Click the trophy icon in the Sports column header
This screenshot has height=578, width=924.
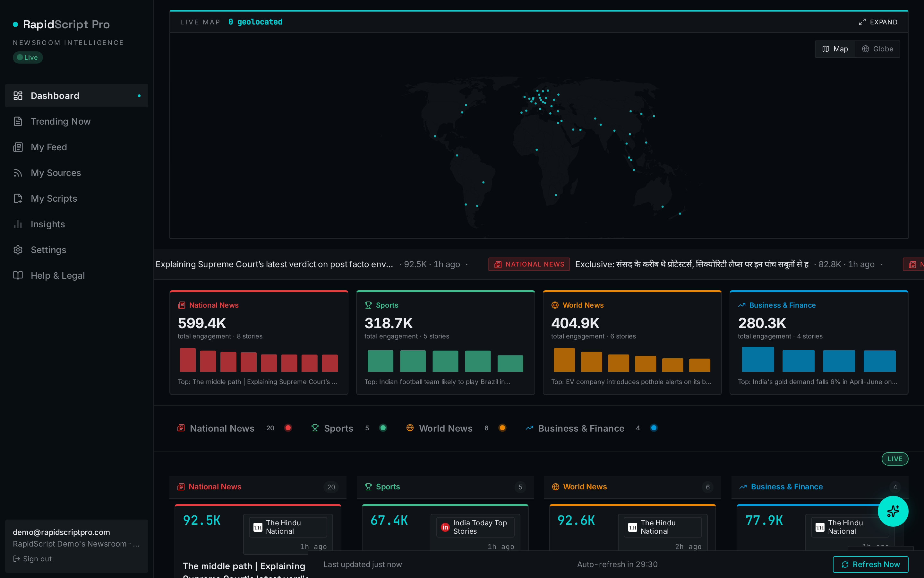pos(368,486)
